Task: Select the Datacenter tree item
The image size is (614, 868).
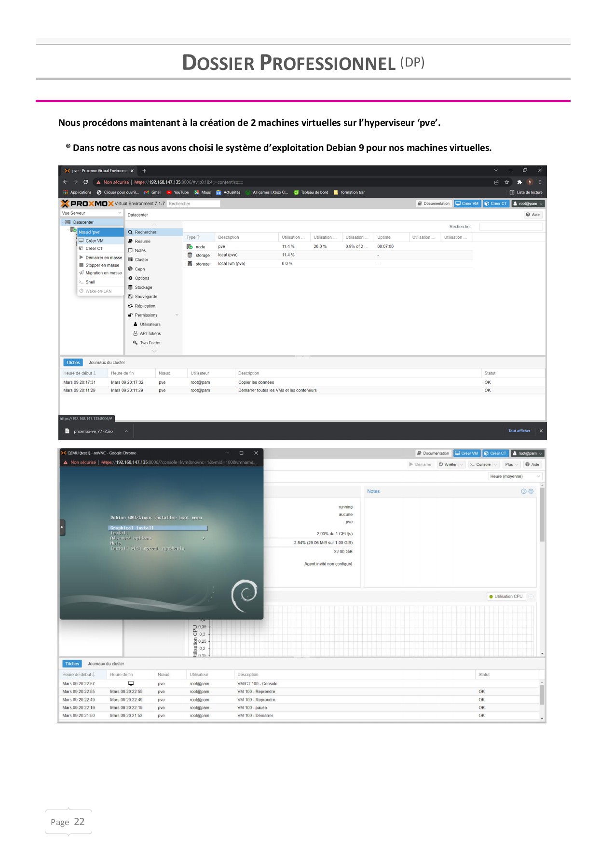Action: pos(83,222)
